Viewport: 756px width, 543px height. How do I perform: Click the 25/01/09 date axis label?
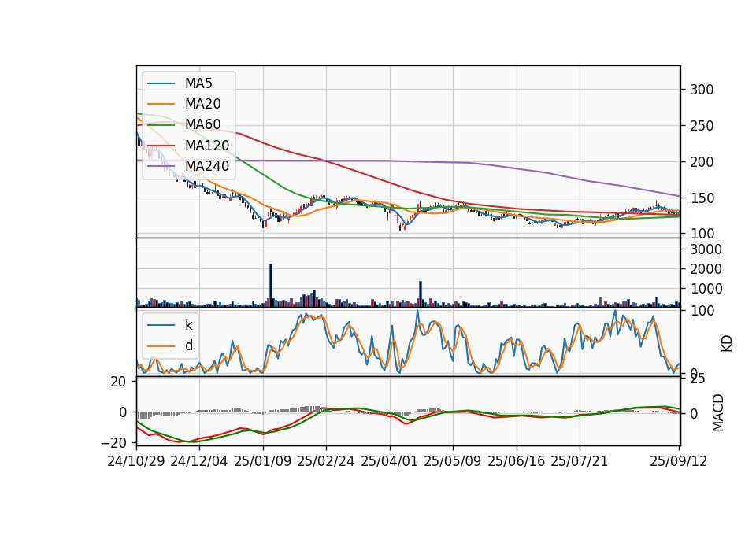coord(263,461)
